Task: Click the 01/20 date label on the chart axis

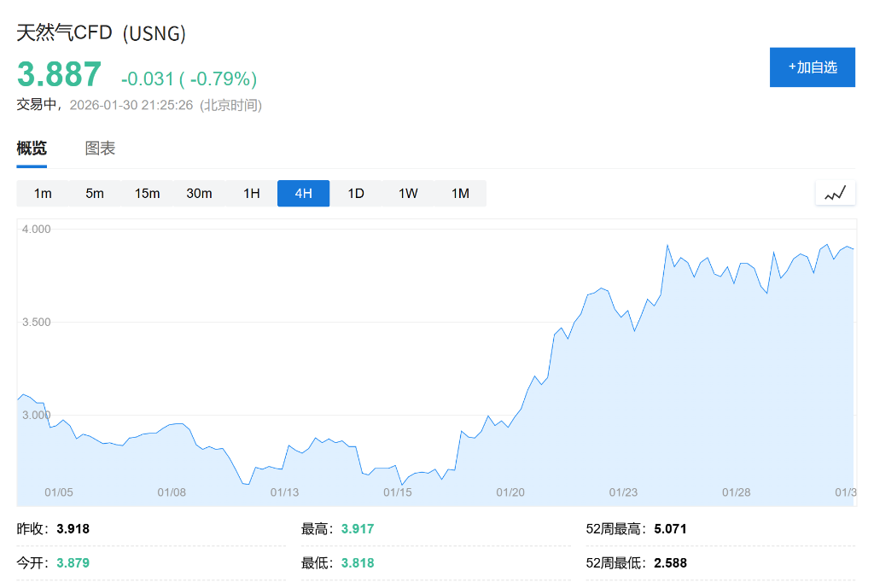Action: [510, 492]
